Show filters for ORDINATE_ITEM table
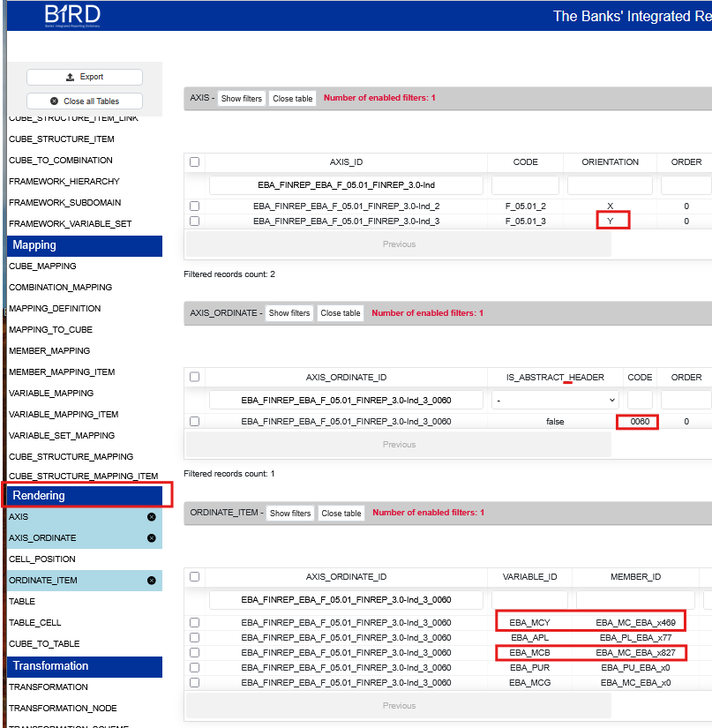Image resolution: width=712 pixels, height=728 pixels. (290, 513)
